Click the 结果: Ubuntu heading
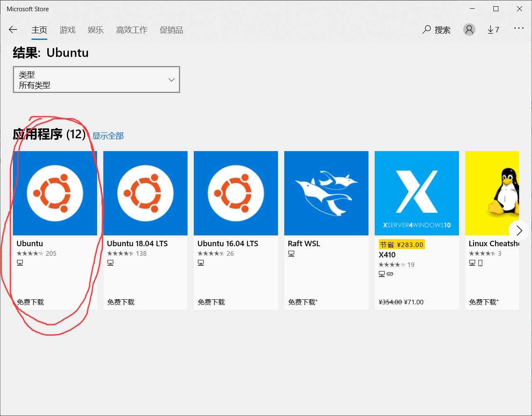 pyautogui.click(x=51, y=53)
